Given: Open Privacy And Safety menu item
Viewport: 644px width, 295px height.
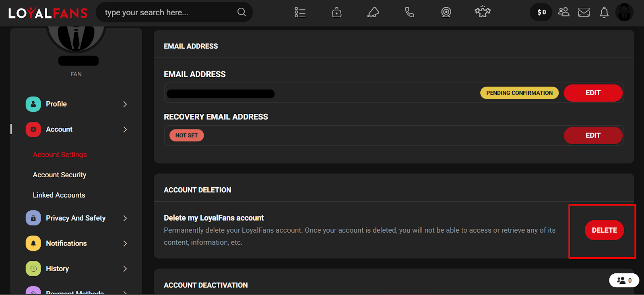Looking at the screenshot, I should tap(76, 218).
